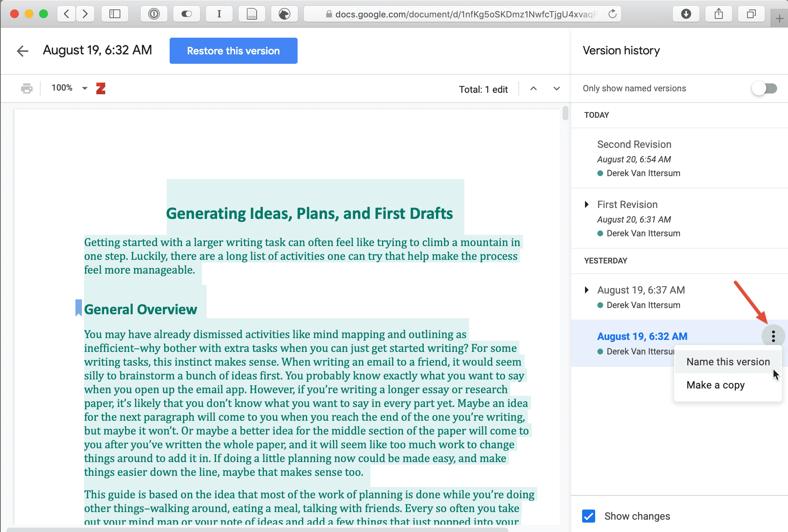Viewport: 788px width, 532px height.
Task: Click the Version history panel title
Action: tap(621, 50)
